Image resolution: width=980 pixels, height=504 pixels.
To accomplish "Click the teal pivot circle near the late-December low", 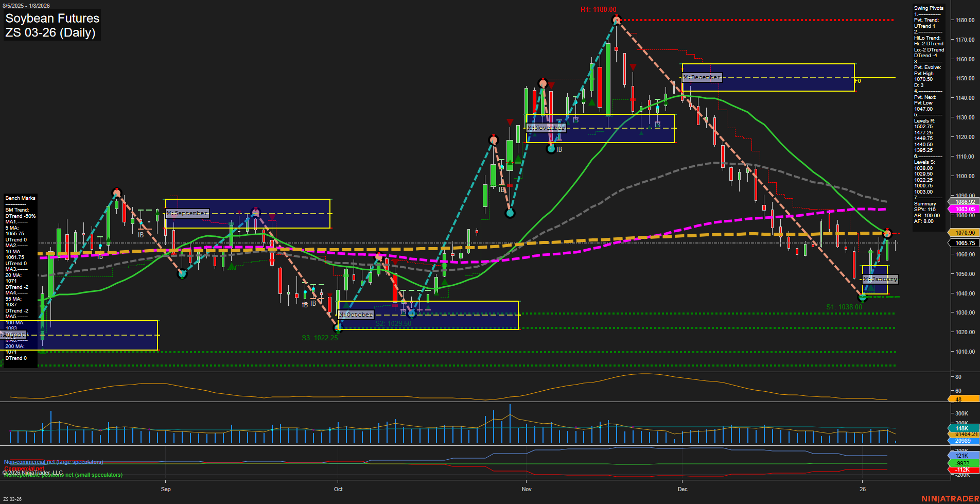I will [862, 297].
